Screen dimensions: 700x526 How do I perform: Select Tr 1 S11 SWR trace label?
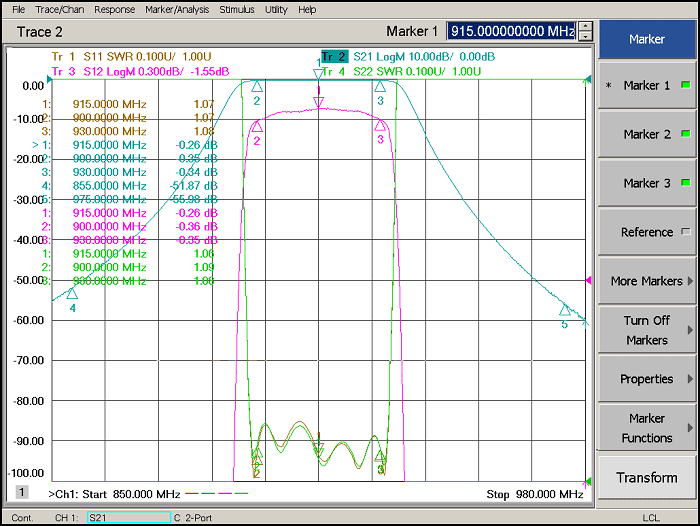pyautogui.click(x=131, y=57)
